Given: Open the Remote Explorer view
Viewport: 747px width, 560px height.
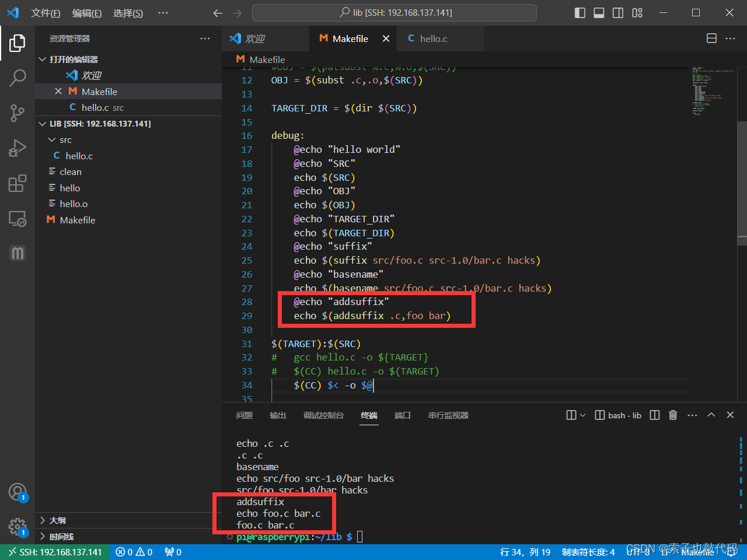Looking at the screenshot, I should (18, 219).
